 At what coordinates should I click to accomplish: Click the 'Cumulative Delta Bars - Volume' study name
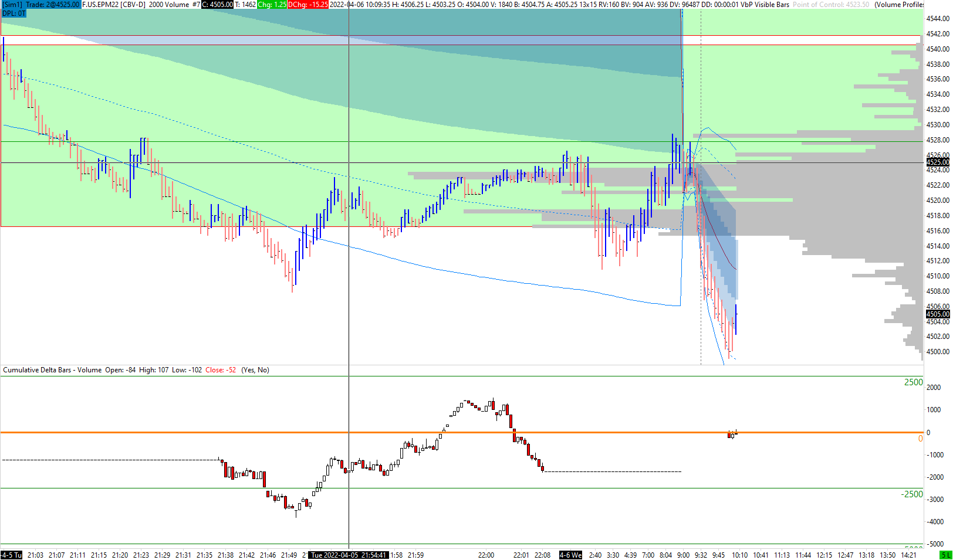click(52, 370)
